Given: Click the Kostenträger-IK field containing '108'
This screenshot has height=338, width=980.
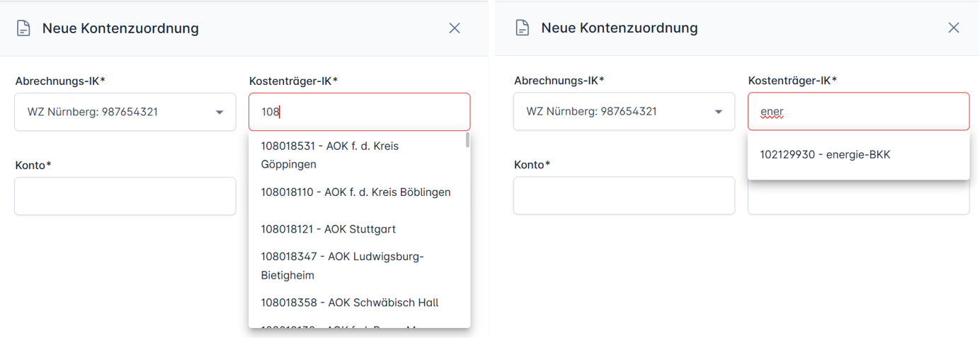Looking at the screenshot, I should [359, 112].
